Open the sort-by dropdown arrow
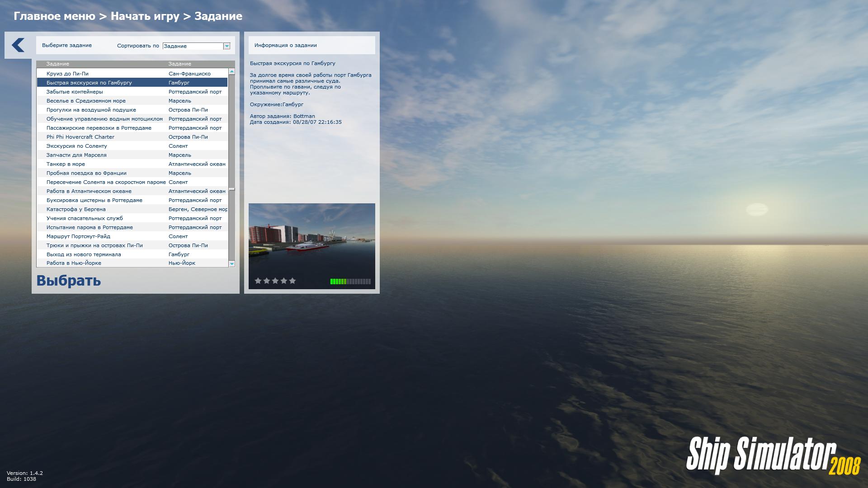This screenshot has width=868, height=488. [227, 46]
